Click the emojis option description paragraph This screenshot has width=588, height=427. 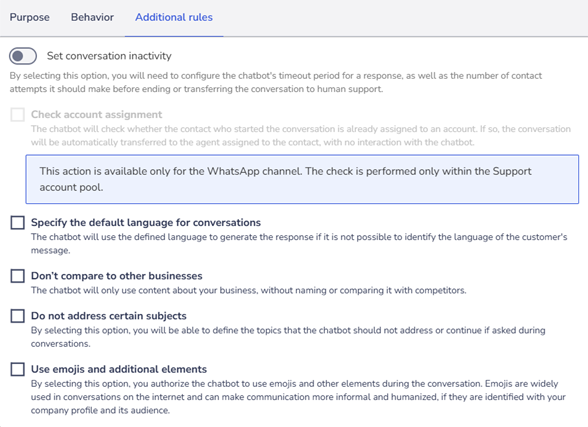(298, 397)
